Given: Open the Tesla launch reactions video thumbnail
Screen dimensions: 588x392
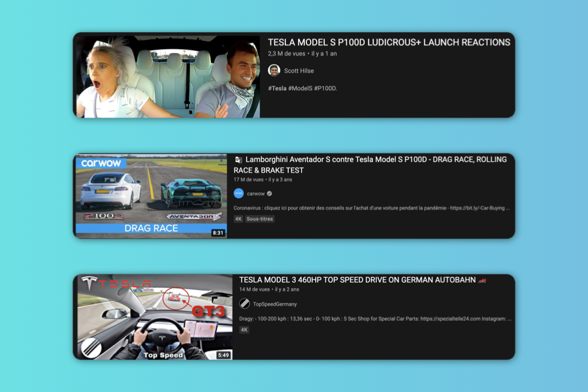Looking at the screenshot, I should click(x=168, y=76).
